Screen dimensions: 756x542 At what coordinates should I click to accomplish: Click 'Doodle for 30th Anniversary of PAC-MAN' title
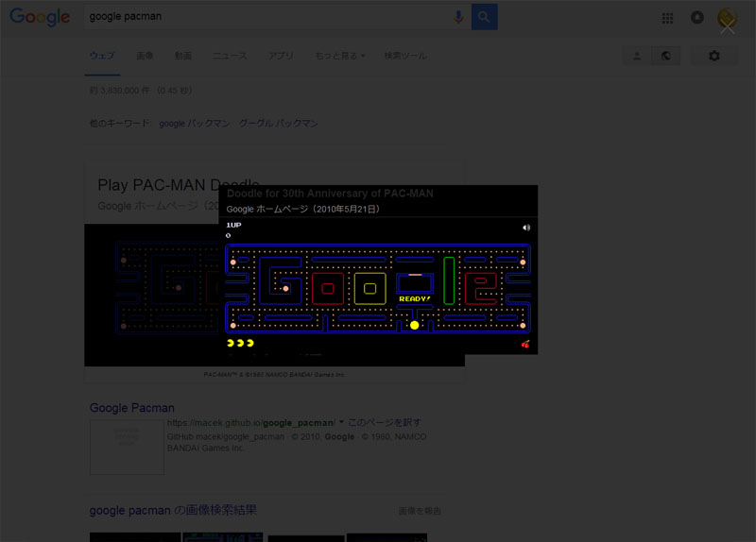(x=330, y=194)
